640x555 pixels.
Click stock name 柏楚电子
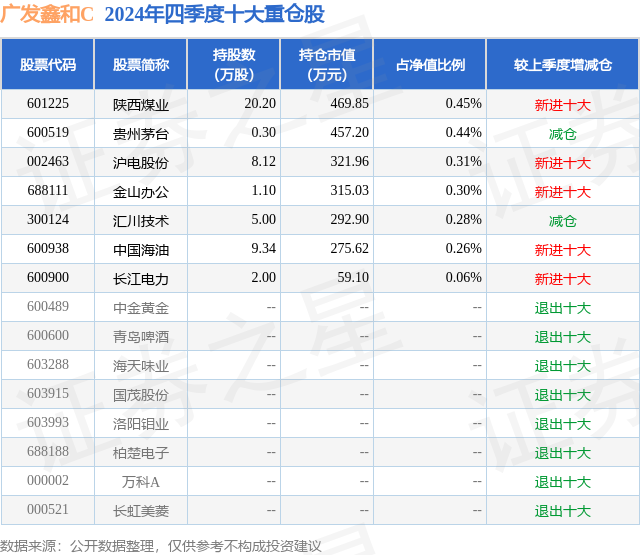(x=141, y=453)
